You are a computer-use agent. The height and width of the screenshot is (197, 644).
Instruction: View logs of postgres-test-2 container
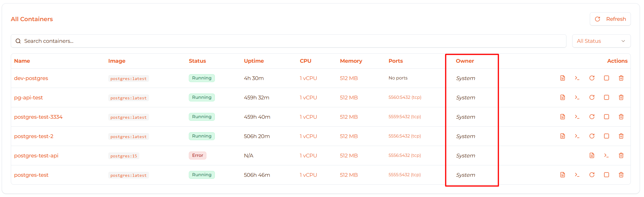562,136
